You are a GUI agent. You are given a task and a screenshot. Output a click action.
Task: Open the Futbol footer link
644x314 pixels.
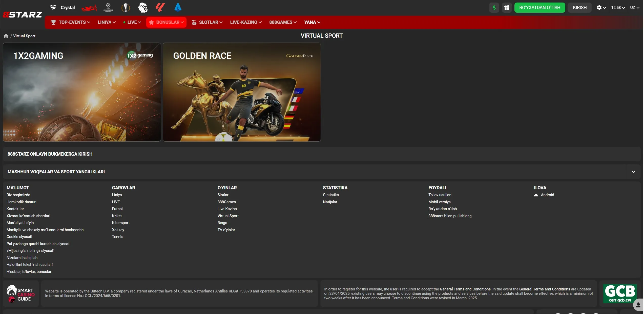[117, 209]
